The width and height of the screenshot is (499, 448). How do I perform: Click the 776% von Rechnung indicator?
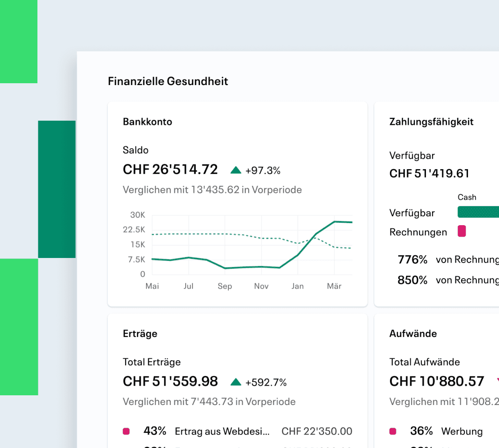click(x=448, y=259)
